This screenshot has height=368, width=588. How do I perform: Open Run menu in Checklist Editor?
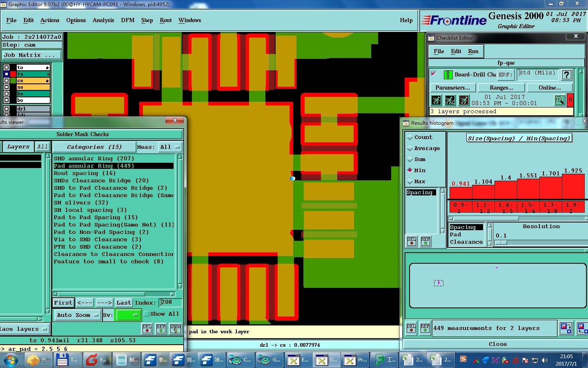click(473, 51)
